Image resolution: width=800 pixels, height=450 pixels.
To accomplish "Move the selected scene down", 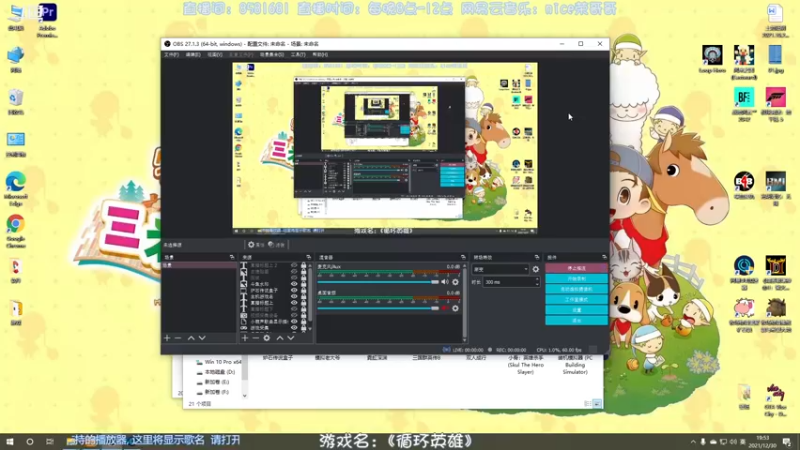I will [202, 338].
